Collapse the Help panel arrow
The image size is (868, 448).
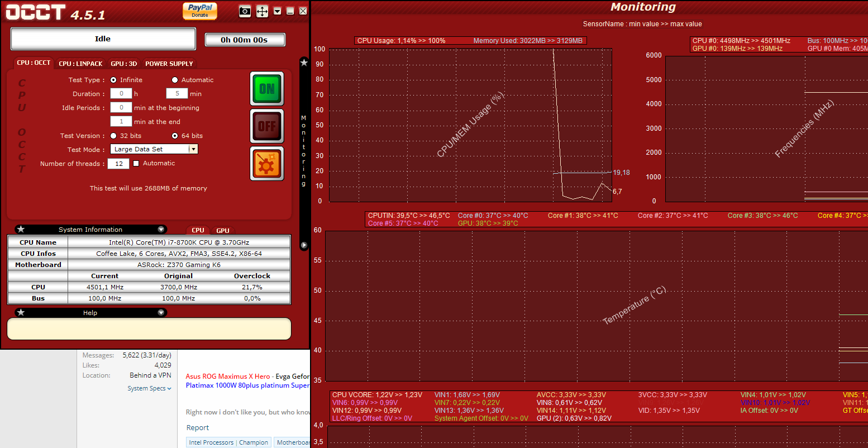click(x=161, y=313)
